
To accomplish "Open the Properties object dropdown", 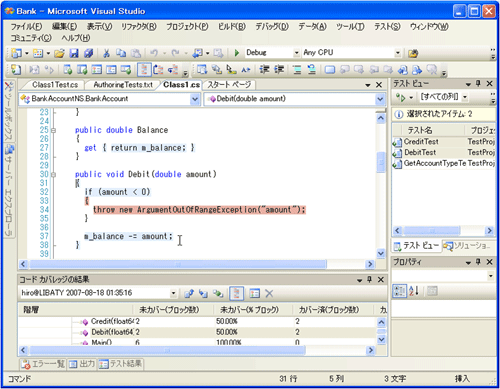I will tap(490, 276).
